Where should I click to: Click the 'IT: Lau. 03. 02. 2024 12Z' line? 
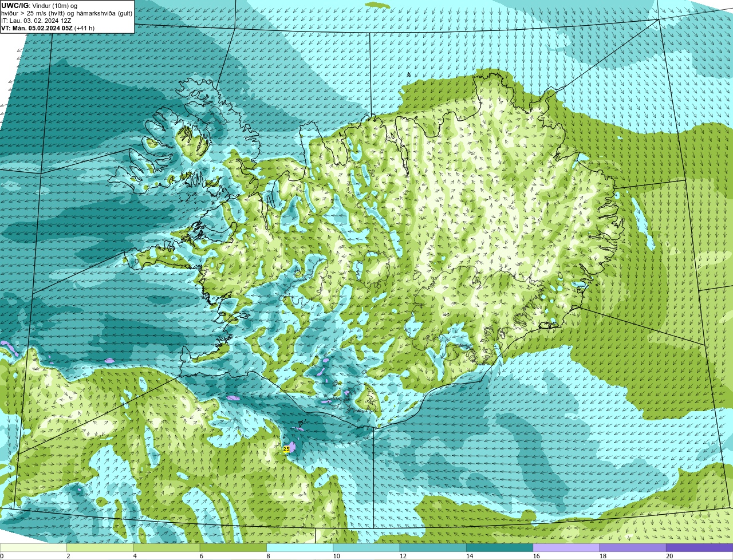tap(36, 20)
